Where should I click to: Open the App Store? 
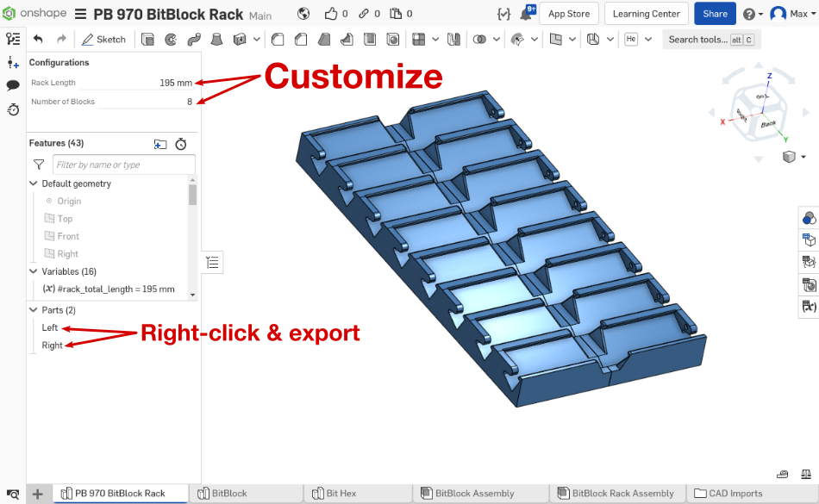coord(569,14)
